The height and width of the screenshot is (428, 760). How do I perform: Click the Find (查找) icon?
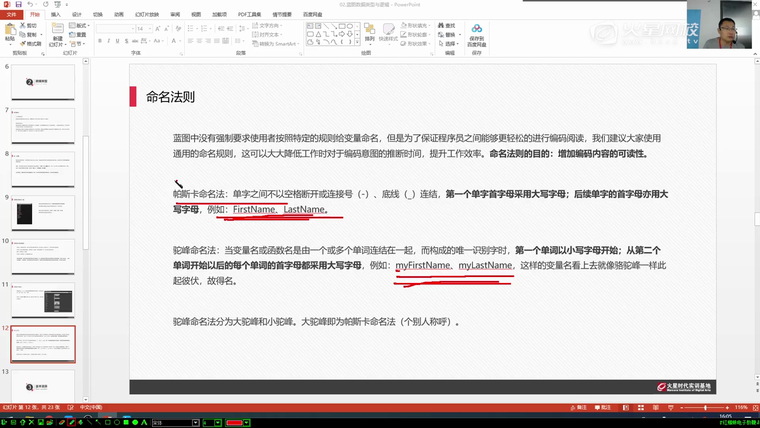[444, 24]
